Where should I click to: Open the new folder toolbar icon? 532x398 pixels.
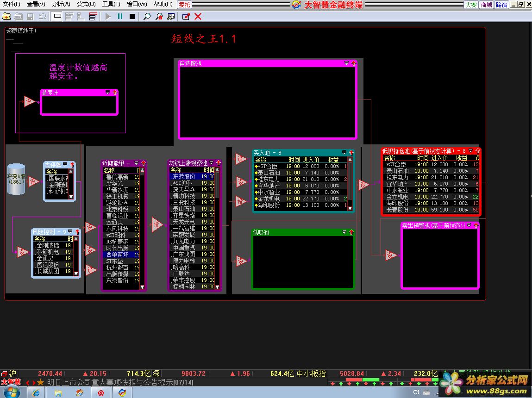[6, 16]
